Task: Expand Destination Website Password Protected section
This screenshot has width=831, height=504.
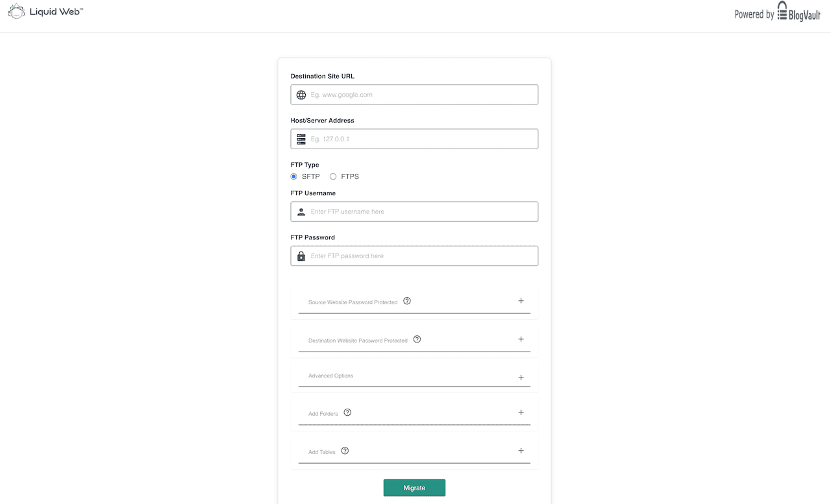Action: coord(521,339)
